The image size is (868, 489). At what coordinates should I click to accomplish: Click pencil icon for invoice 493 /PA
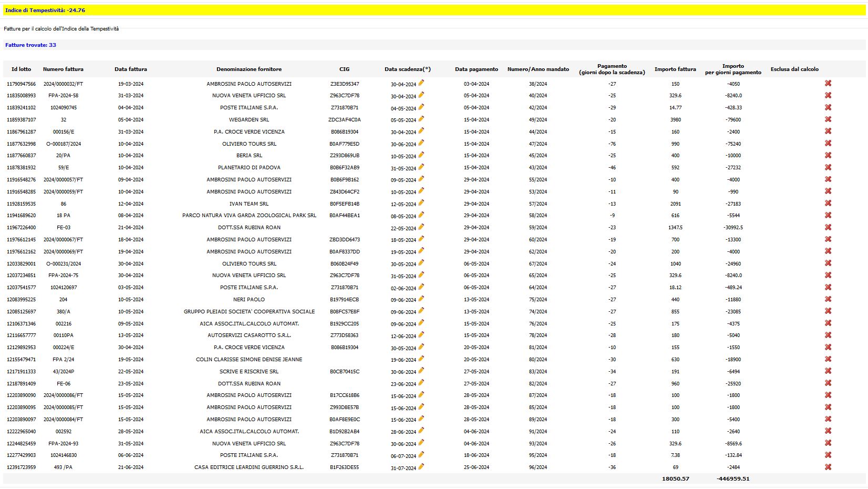coord(421,466)
